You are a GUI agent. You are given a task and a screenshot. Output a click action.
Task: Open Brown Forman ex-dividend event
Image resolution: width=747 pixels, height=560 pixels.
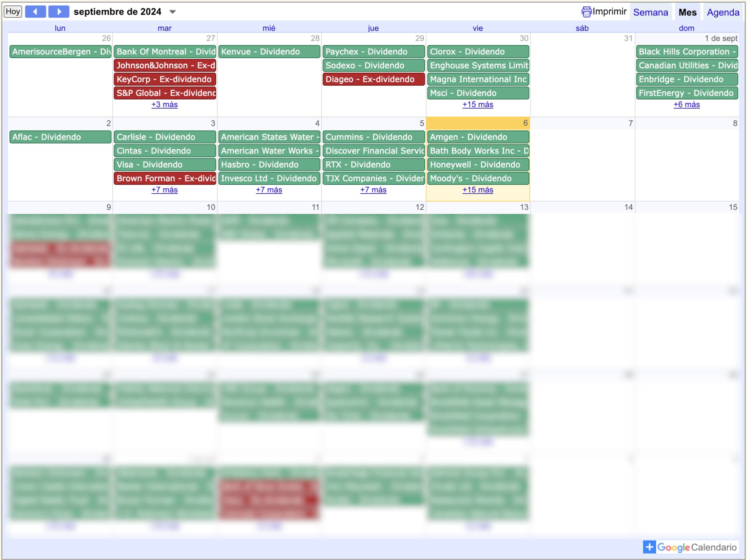(x=165, y=178)
